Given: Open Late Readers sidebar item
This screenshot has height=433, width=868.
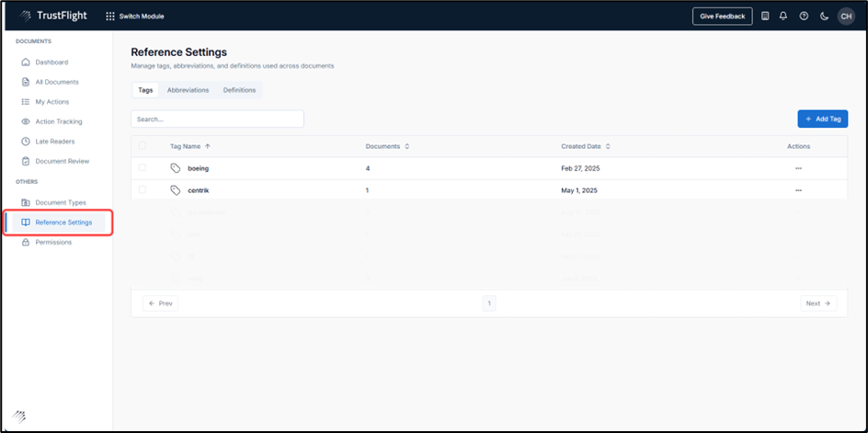Looking at the screenshot, I should tap(54, 142).
